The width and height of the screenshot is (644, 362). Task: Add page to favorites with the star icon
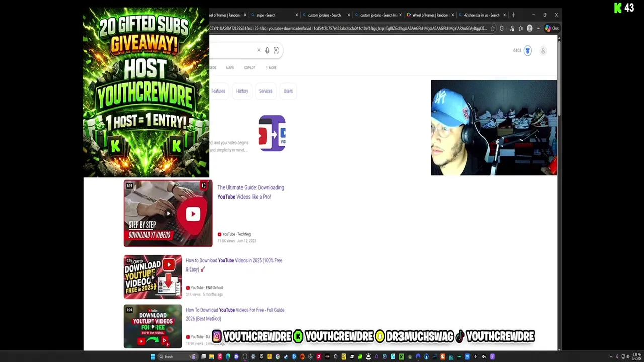[x=493, y=28]
